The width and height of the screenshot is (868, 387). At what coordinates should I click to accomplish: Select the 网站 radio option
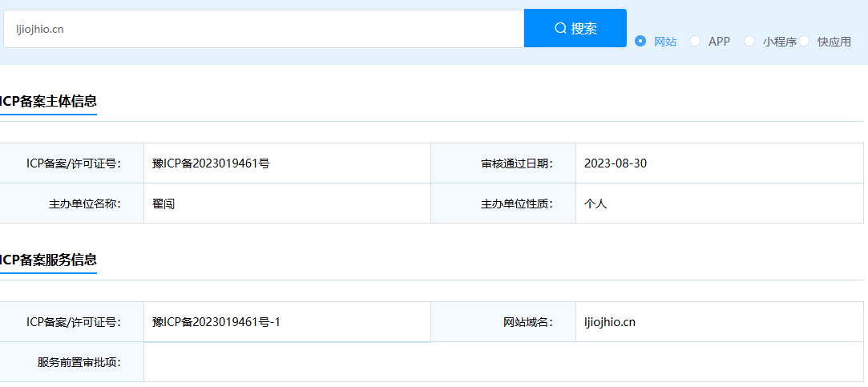pyautogui.click(x=640, y=41)
